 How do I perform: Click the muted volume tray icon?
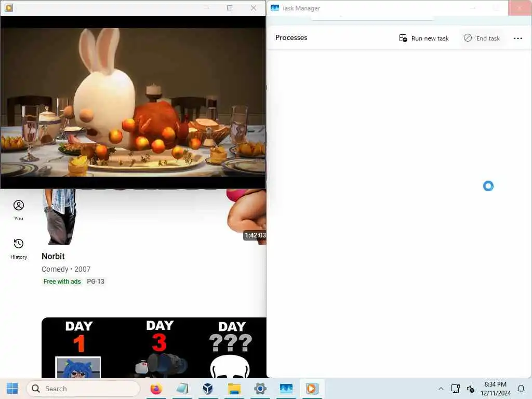(470, 389)
